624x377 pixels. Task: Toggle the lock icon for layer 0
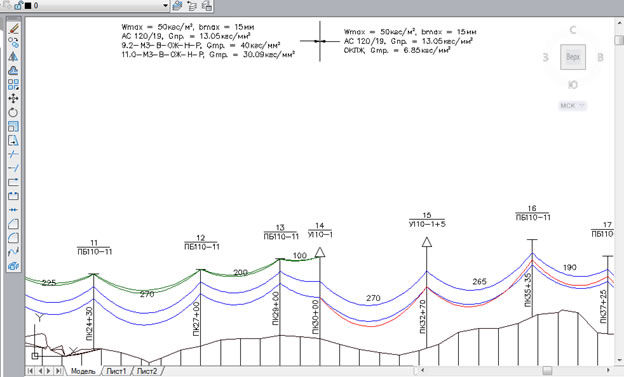click(x=19, y=5)
